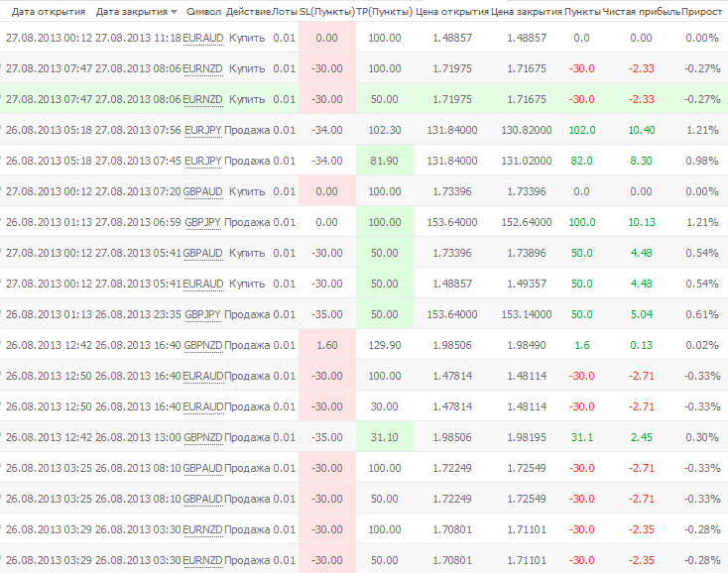The image size is (728, 573).
Task: Select growth value 0.30%
Action: [702, 437]
